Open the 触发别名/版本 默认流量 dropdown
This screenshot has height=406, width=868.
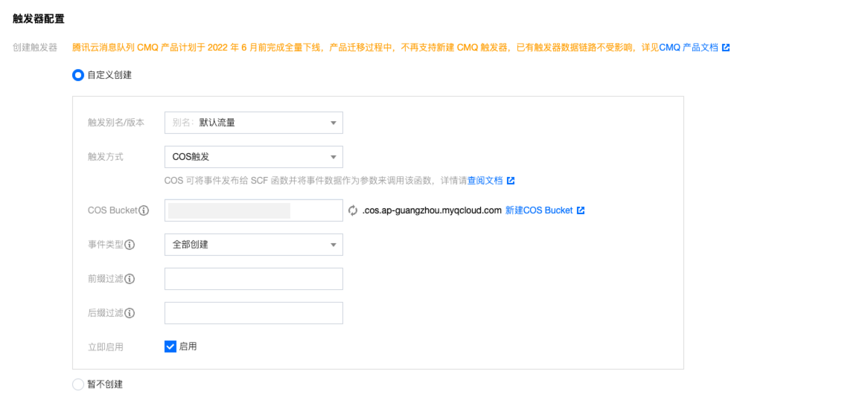pos(253,123)
